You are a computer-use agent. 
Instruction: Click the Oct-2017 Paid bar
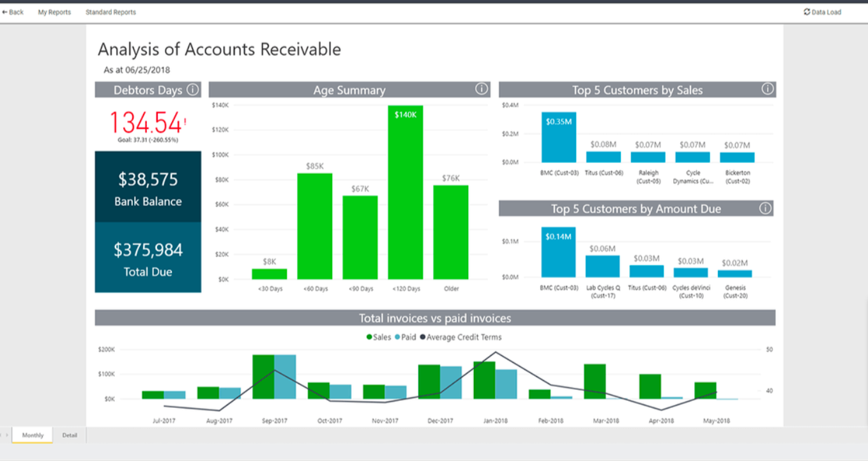(x=340, y=392)
